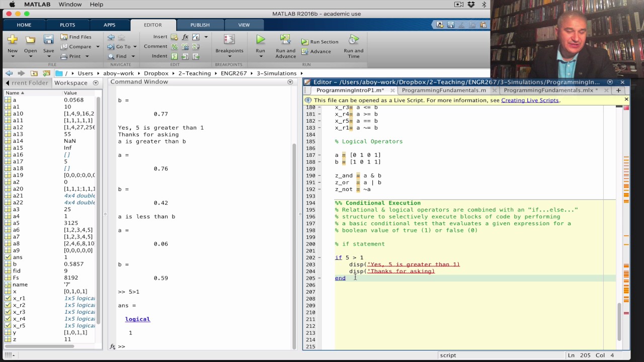
Task: Click back arrow in address bar
Action: (9, 73)
